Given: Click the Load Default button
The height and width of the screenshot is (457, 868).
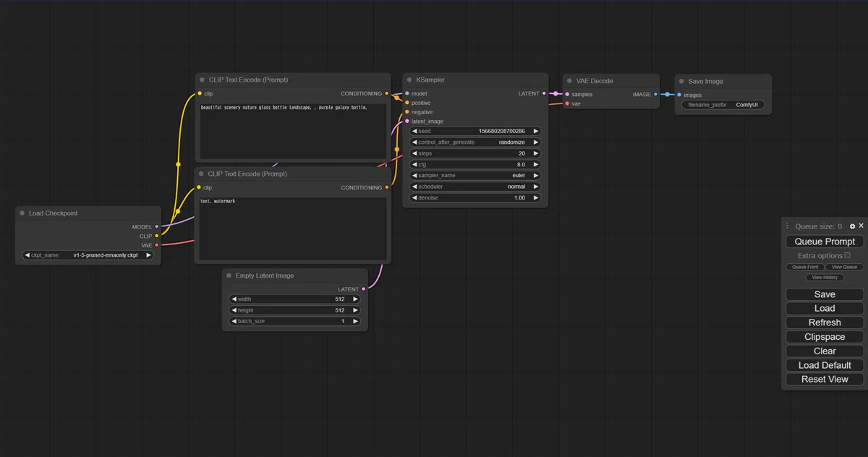Looking at the screenshot, I should coord(825,365).
